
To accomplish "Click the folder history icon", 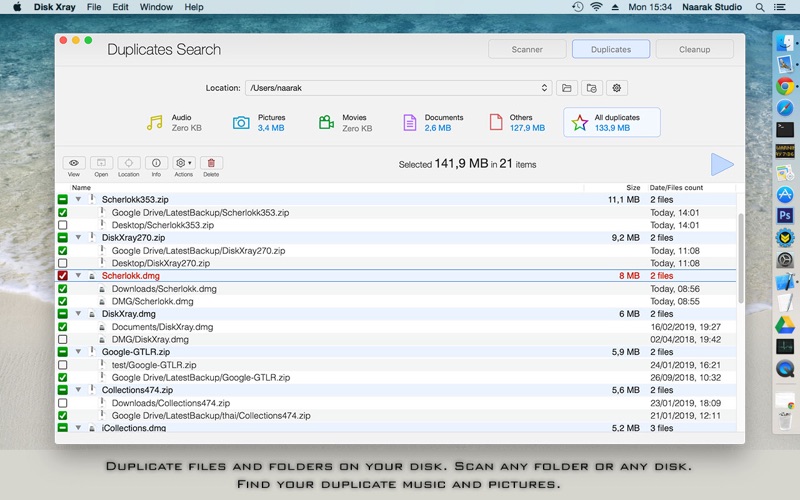I will 591,88.
